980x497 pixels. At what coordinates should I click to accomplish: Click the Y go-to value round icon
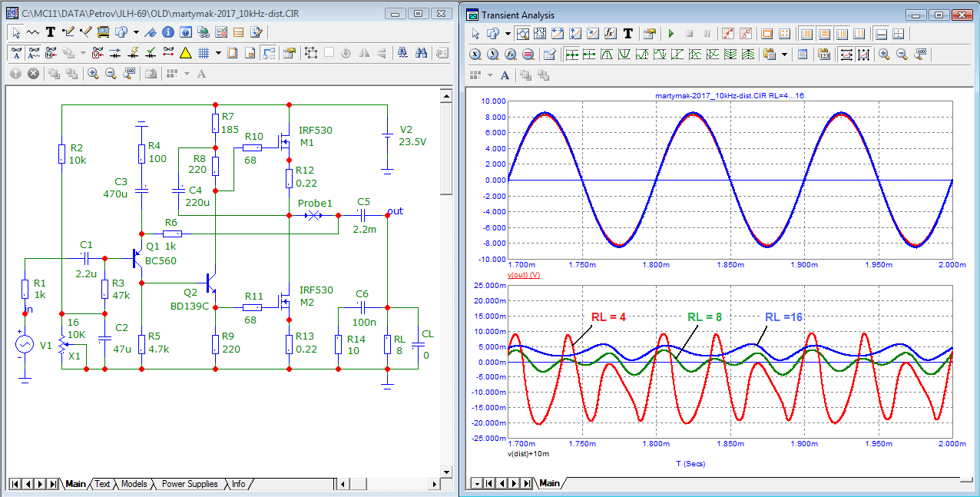click(493, 54)
